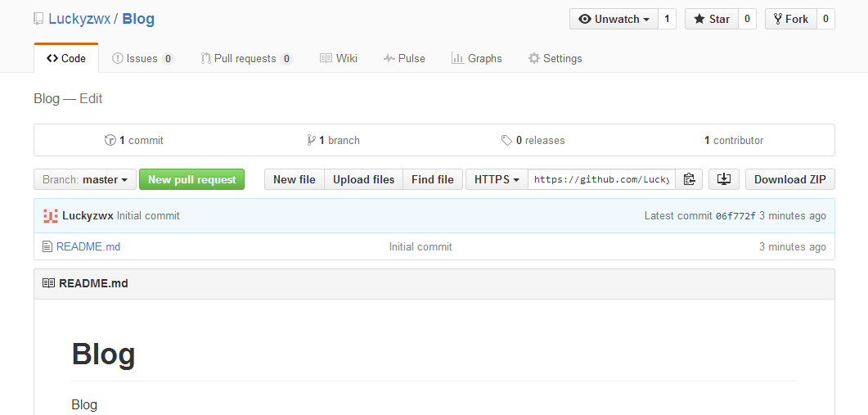Open the Unwatch notifications dropdown
Screen dimensions: 868x415
[x=614, y=19]
